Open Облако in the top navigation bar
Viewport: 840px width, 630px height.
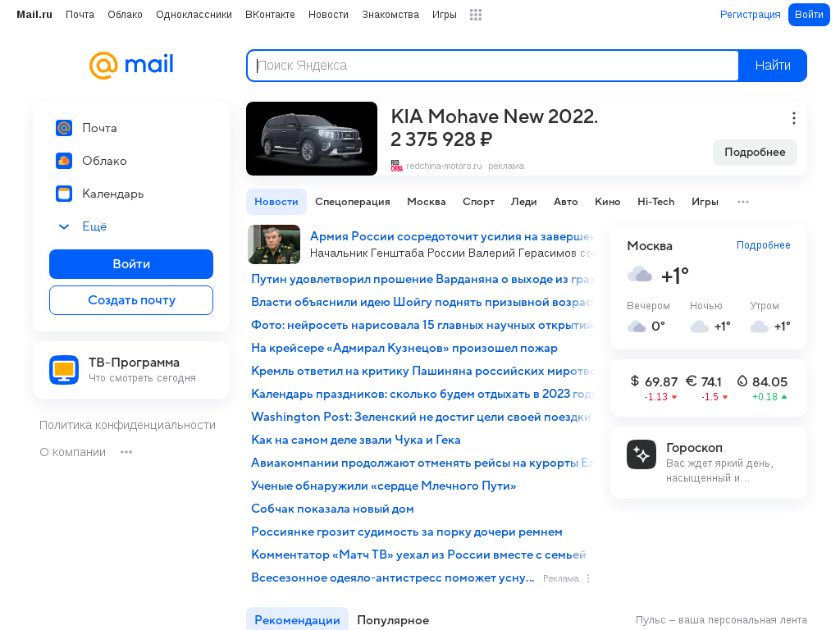pyautogui.click(x=125, y=15)
